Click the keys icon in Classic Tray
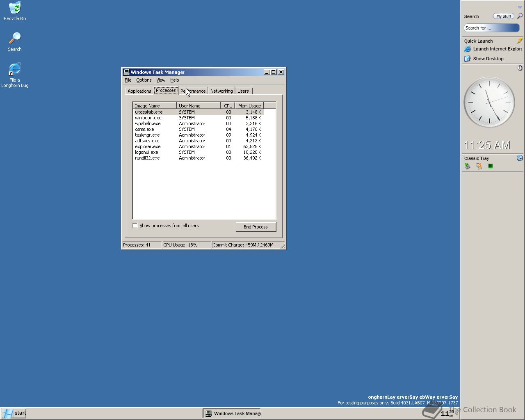This screenshot has height=420, width=525. (x=479, y=166)
